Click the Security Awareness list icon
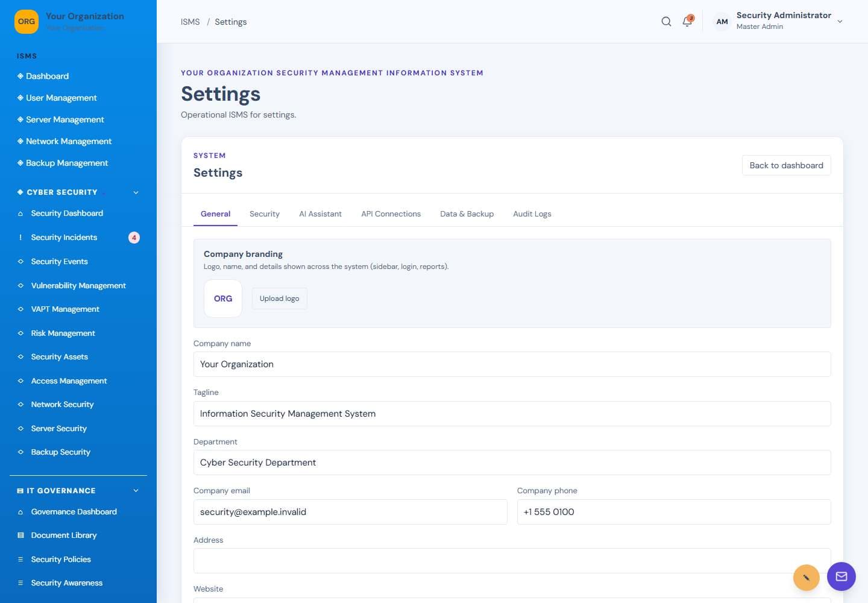This screenshot has width=868, height=603. point(20,583)
